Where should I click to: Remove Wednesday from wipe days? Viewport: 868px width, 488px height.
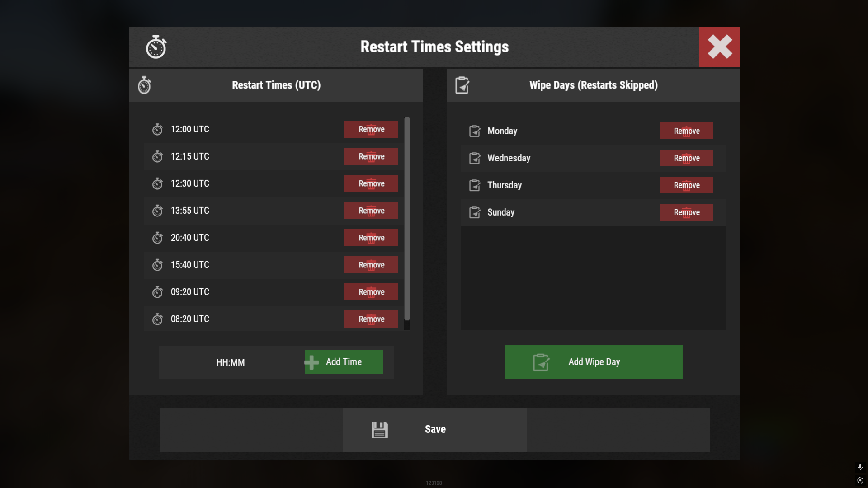coord(686,158)
